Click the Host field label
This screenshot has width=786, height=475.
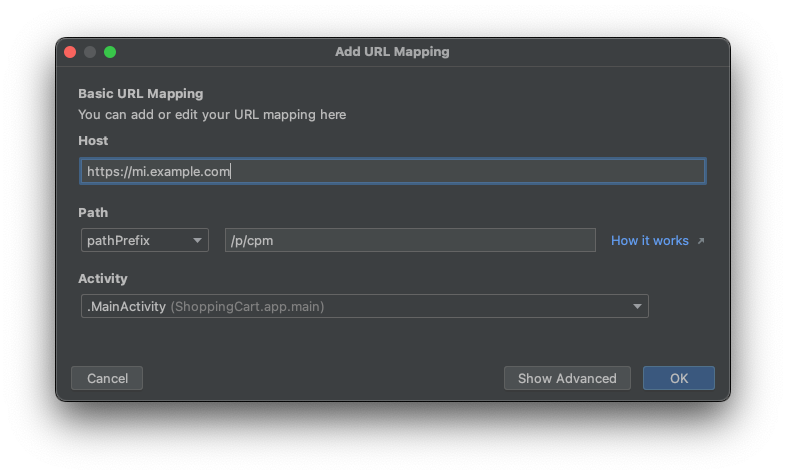click(x=93, y=141)
